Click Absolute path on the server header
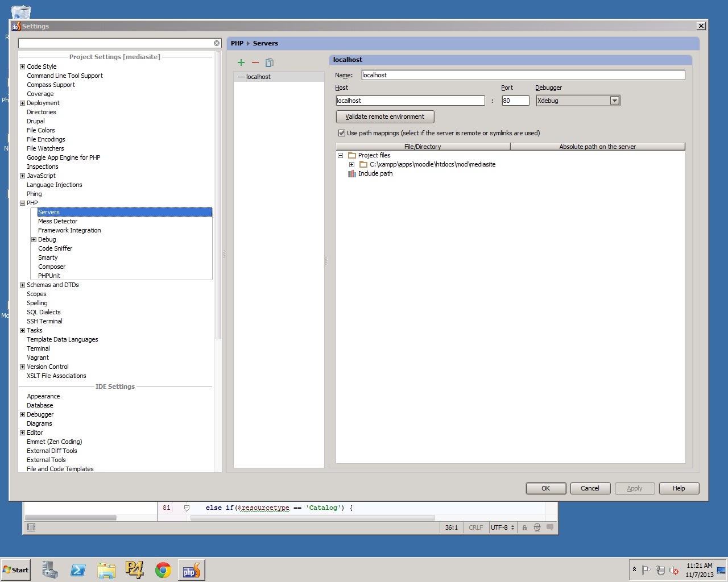 (x=597, y=147)
